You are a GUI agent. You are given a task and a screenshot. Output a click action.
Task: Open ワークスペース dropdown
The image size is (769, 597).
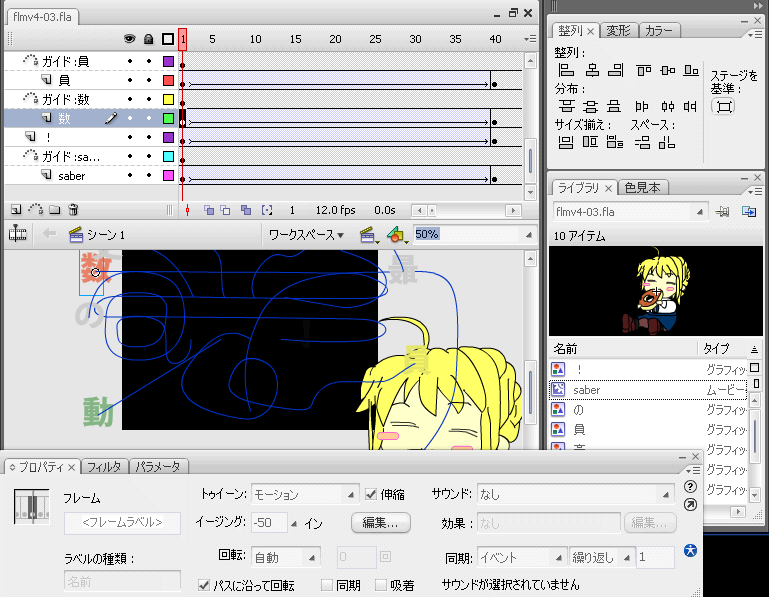[307, 235]
